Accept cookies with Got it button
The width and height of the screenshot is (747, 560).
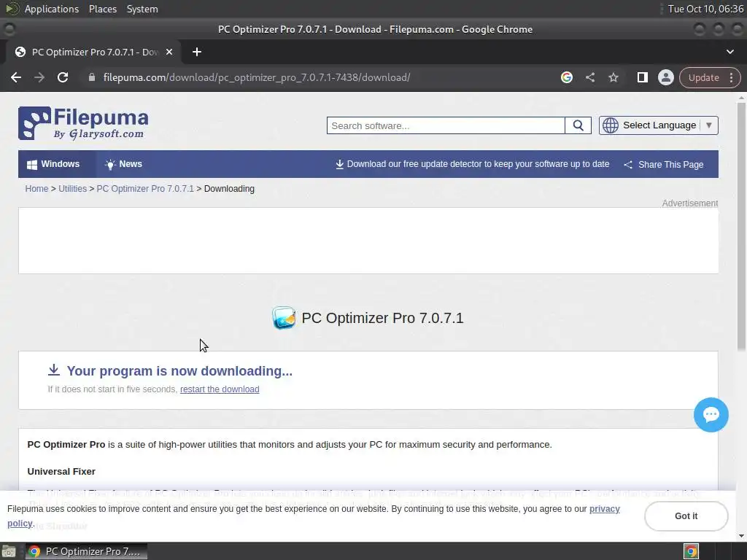(x=686, y=516)
